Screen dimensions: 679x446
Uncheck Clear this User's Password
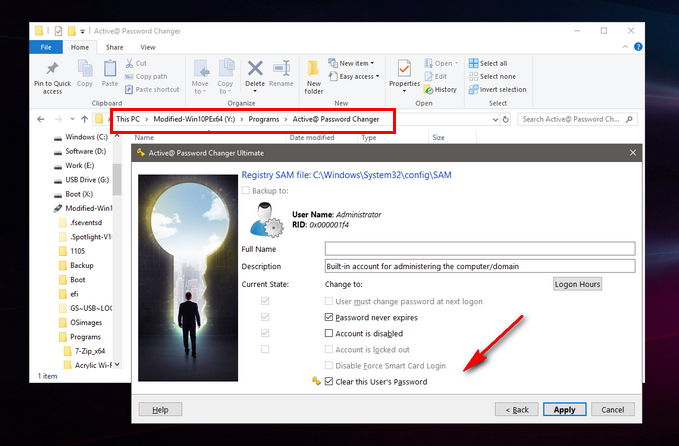(329, 381)
